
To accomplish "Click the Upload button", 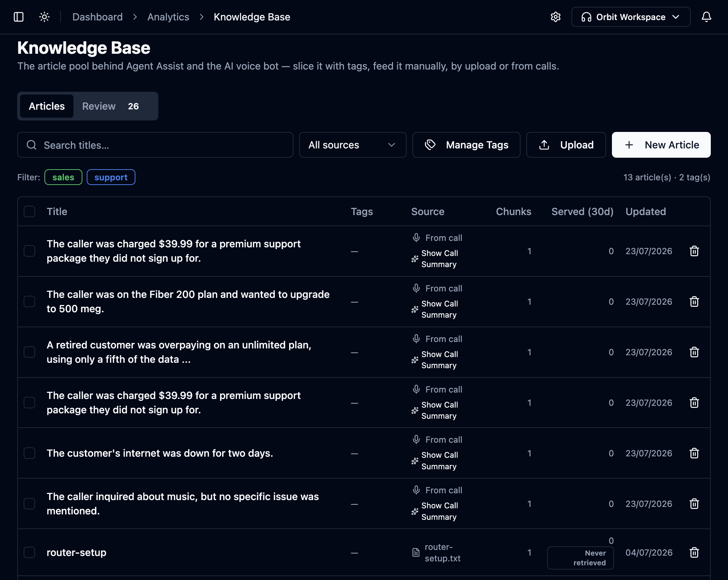I will pos(566,145).
